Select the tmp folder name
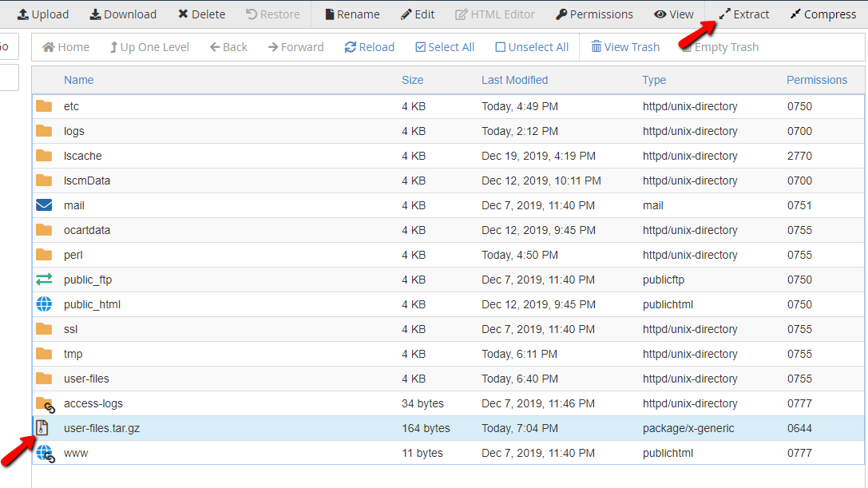868x488 pixels. coord(73,354)
